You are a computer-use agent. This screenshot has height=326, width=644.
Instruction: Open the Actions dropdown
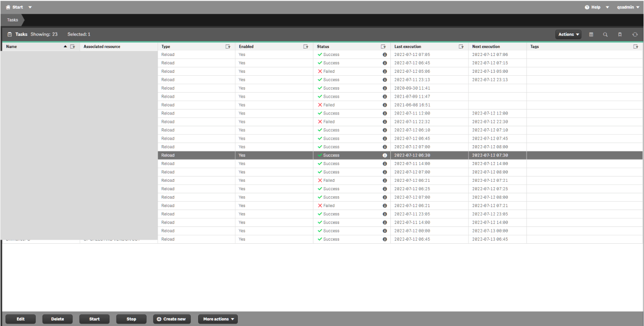[568, 34]
